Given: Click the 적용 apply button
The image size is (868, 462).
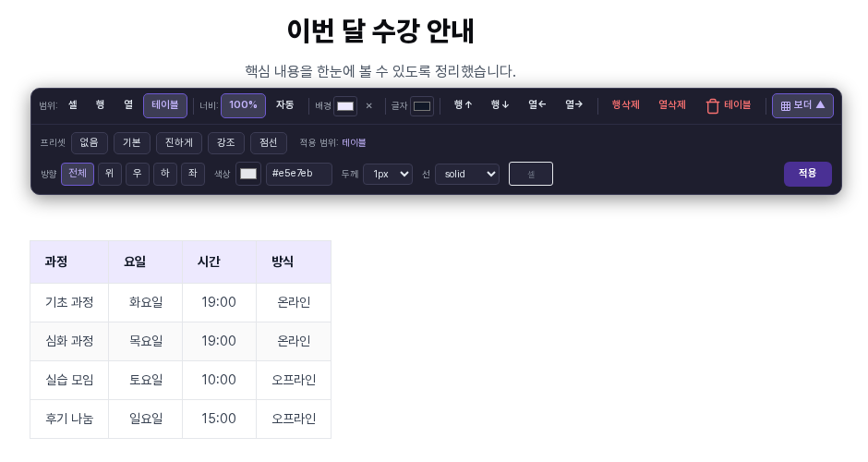Looking at the screenshot, I should pos(808,174).
